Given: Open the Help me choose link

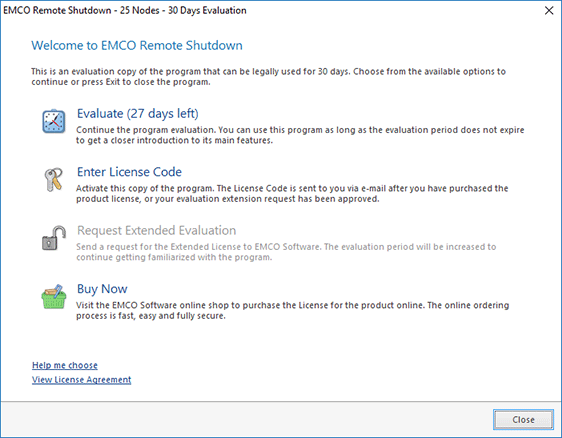Looking at the screenshot, I should [65, 365].
